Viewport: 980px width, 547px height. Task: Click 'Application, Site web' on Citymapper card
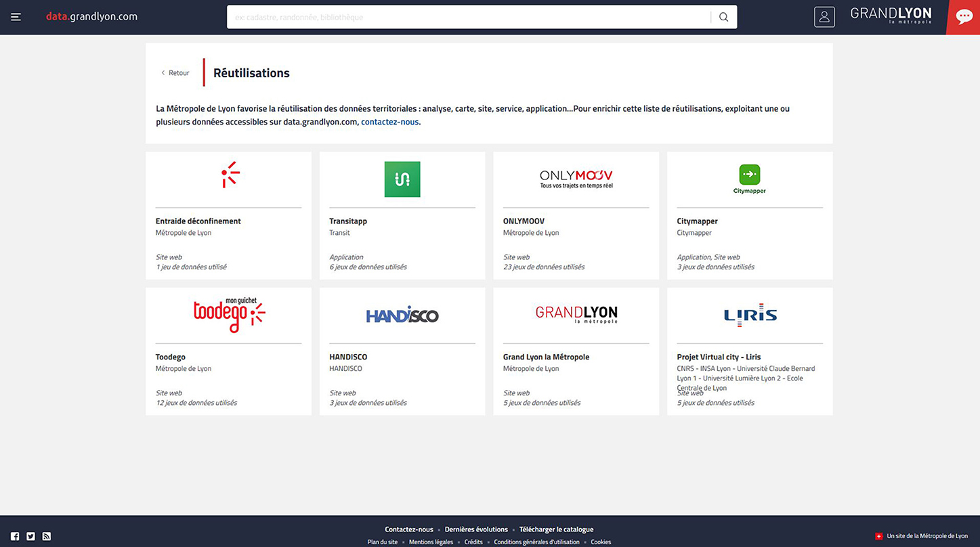[x=708, y=257]
